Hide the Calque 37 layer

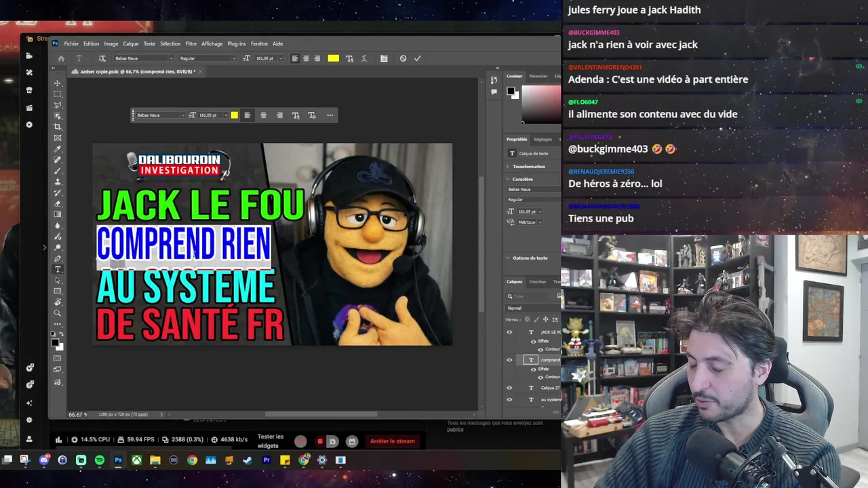(509, 388)
